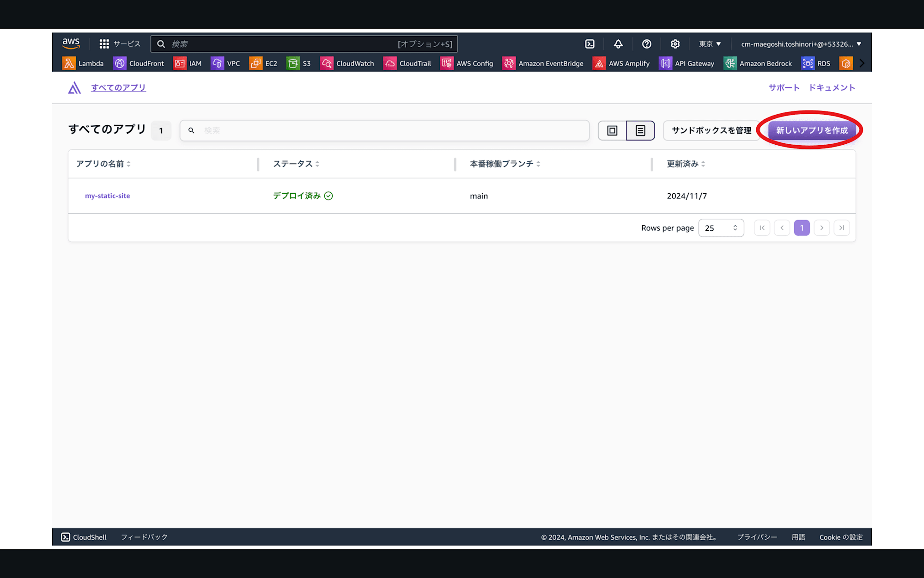Click the main branch cell
Image resolution: width=924 pixels, height=578 pixels.
[479, 196]
